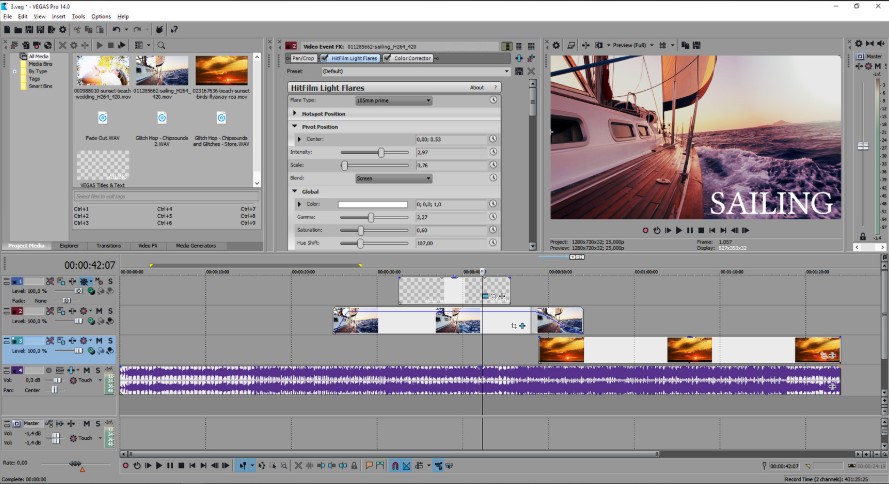This screenshot has height=484, width=889.
Task: Click animation stopwatch icon next to Intensity
Action: [493, 152]
